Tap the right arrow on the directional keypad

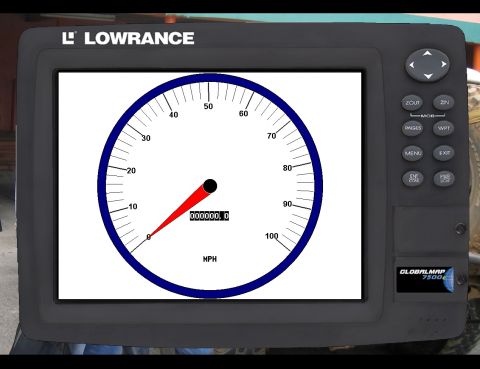pyautogui.click(x=444, y=64)
